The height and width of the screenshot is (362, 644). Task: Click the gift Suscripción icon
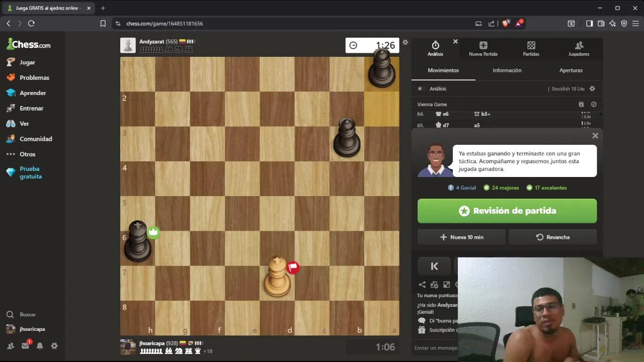422,330
